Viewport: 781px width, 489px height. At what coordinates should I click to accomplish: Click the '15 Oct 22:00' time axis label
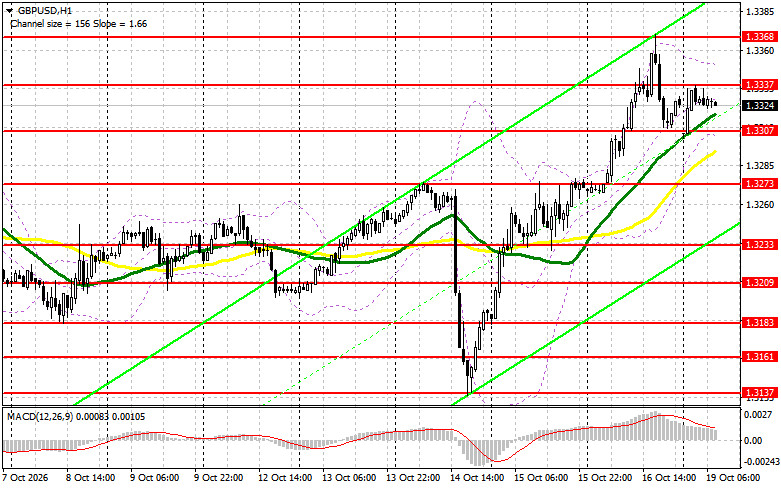[605, 478]
